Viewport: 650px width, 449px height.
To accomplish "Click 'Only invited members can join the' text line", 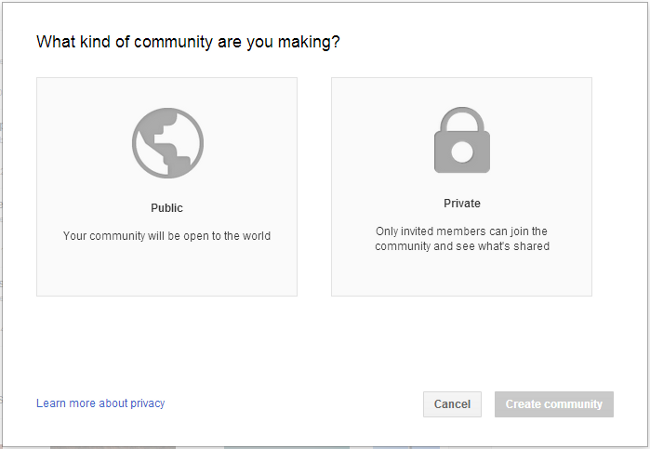I will click(461, 231).
